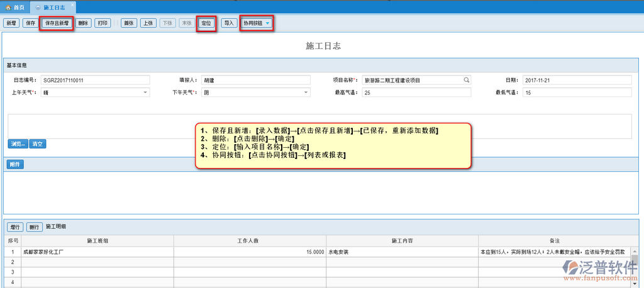The width and height of the screenshot is (644, 288).
Task: Open the 上午天气 dropdown
Action: (x=146, y=92)
